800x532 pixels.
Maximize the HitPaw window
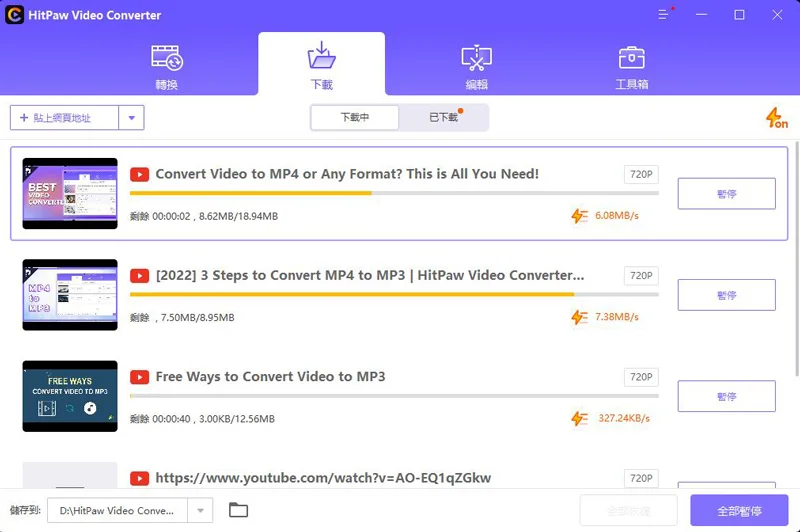pyautogui.click(x=739, y=15)
